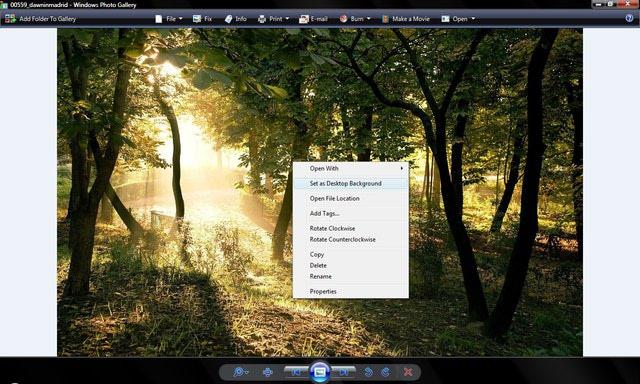Delete the photo with the red X icon
The height and width of the screenshot is (384, 640).
coord(408,372)
